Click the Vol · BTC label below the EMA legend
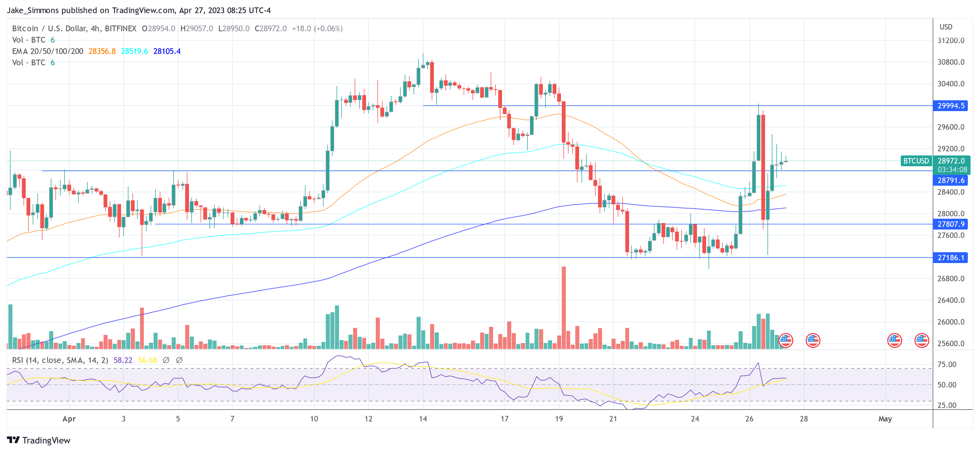Viewport: 980px width, 452px height. [29, 63]
